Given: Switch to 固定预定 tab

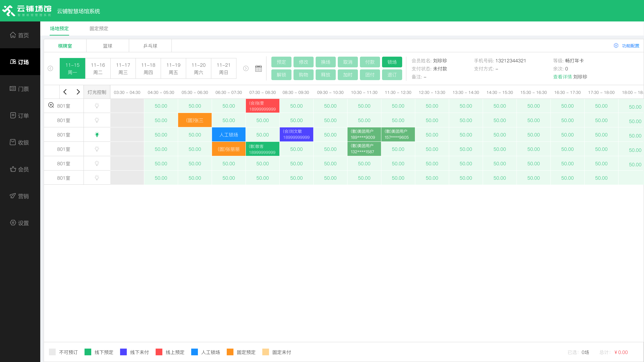Looking at the screenshot, I should pyautogui.click(x=99, y=28).
